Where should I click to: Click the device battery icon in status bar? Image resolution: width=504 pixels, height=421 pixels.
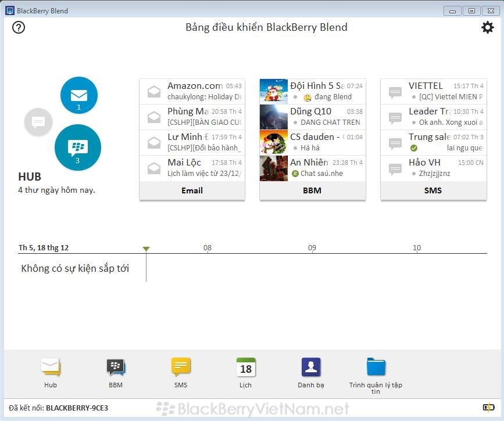point(488,407)
